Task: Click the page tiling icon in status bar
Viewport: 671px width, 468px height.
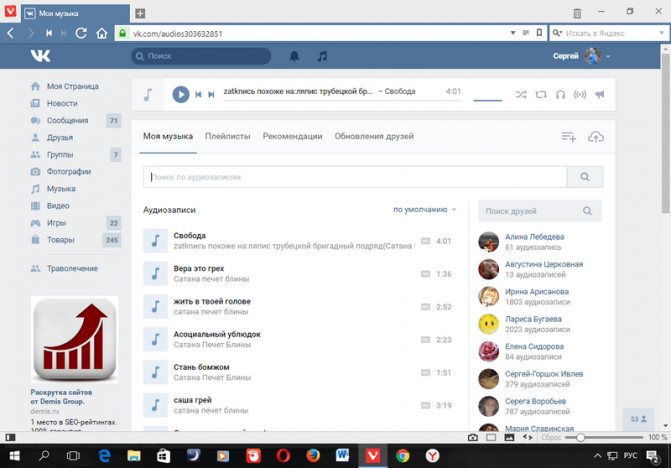Action: [491, 437]
